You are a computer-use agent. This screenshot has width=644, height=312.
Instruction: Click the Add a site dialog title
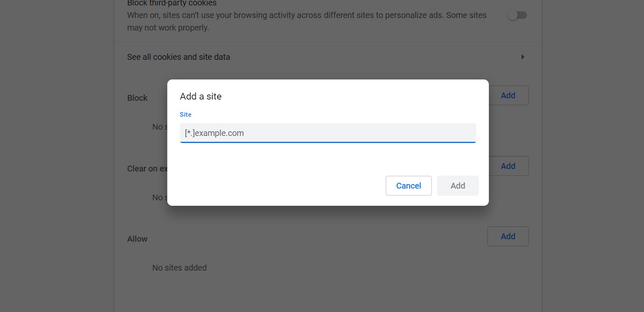point(201,96)
